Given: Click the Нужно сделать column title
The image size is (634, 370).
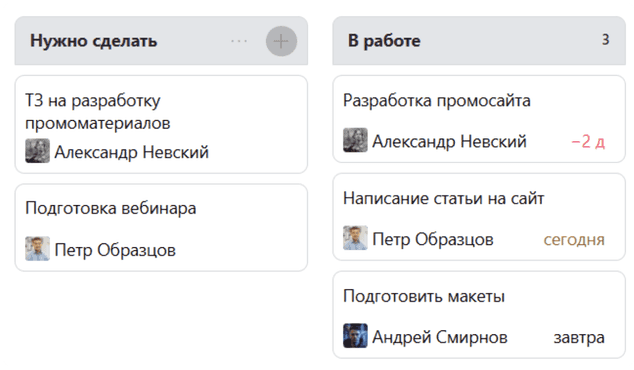Looking at the screenshot, I should [x=94, y=41].
